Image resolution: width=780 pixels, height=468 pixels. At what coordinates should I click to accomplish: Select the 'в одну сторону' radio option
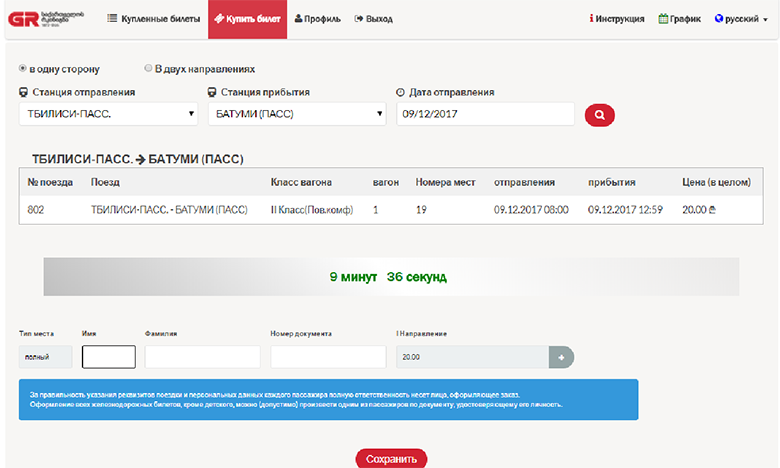pyautogui.click(x=23, y=69)
